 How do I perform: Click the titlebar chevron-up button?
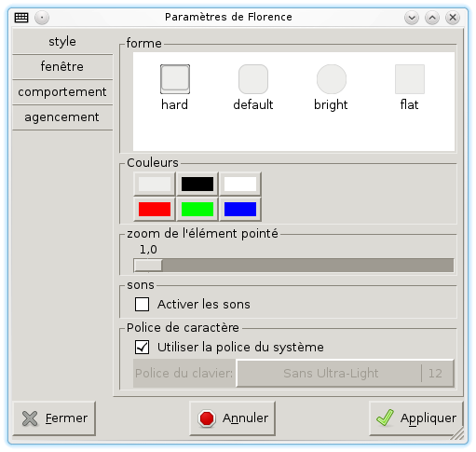pos(432,18)
